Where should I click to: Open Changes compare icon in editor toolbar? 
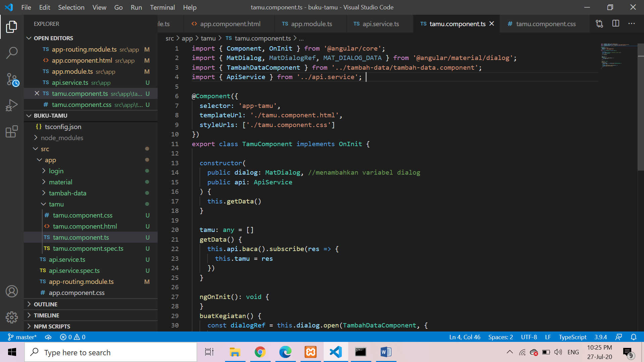tap(599, 24)
